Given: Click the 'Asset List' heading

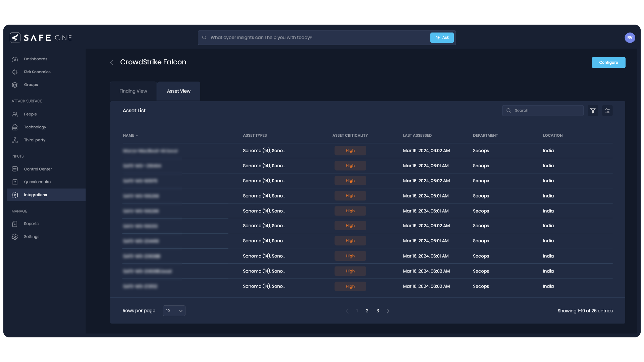Looking at the screenshot, I should coord(134,111).
